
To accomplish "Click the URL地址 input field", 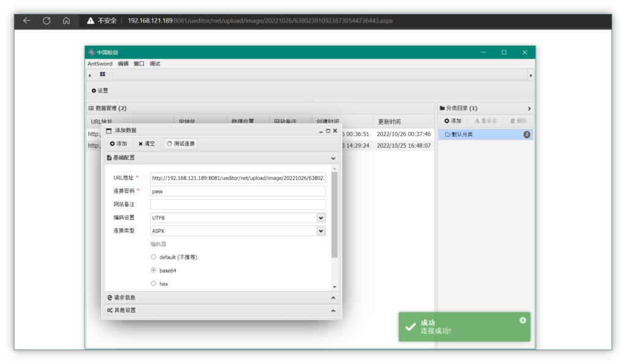I will (238, 178).
